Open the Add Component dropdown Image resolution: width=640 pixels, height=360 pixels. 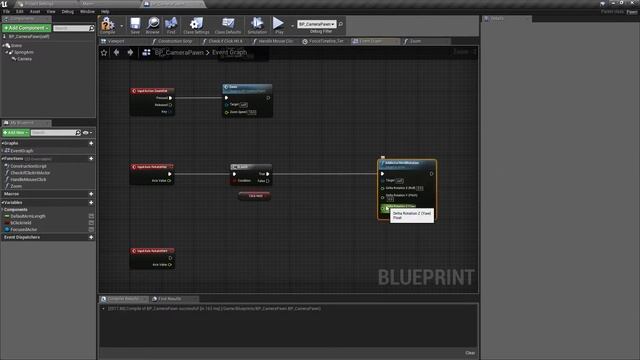[x=27, y=28]
